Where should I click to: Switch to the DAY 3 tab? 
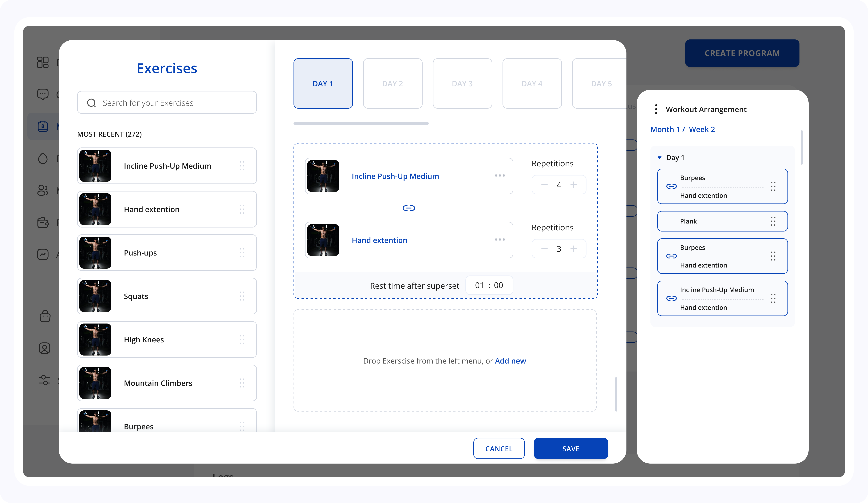[x=462, y=83]
